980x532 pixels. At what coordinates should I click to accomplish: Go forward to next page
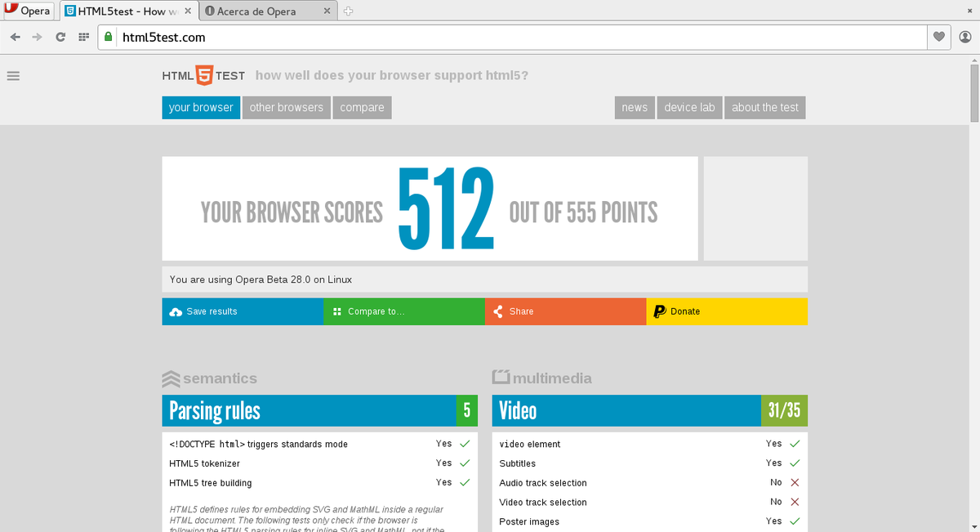(x=38, y=37)
